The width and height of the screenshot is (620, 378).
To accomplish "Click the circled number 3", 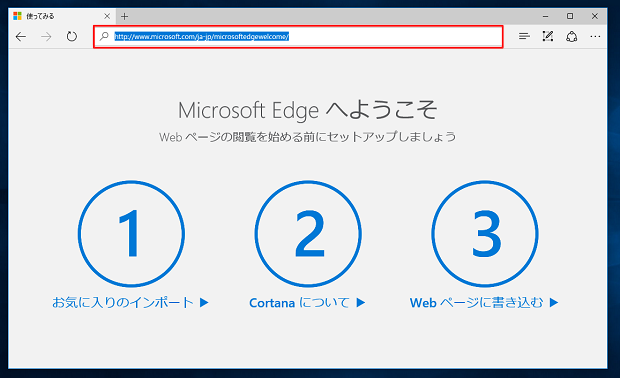I will click(485, 234).
